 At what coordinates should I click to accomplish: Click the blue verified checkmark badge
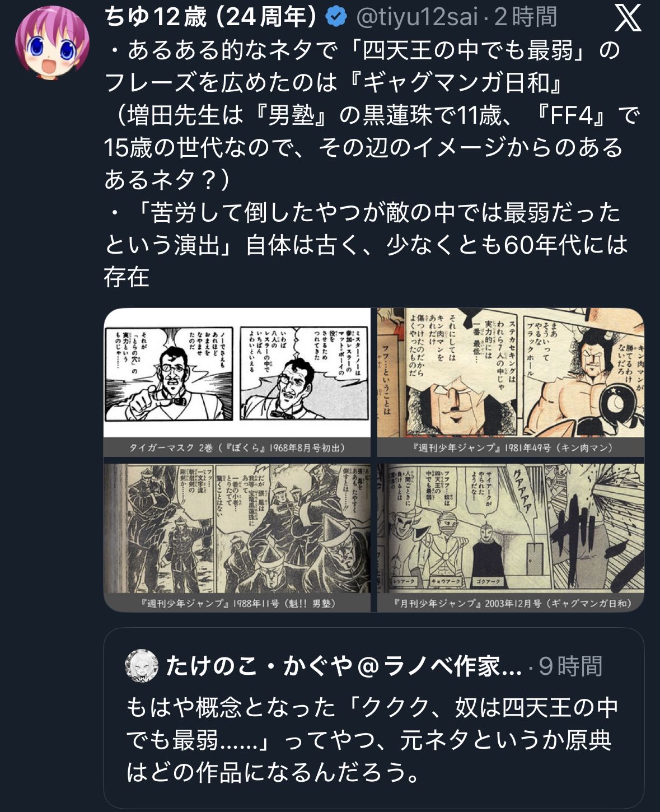coord(336,17)
